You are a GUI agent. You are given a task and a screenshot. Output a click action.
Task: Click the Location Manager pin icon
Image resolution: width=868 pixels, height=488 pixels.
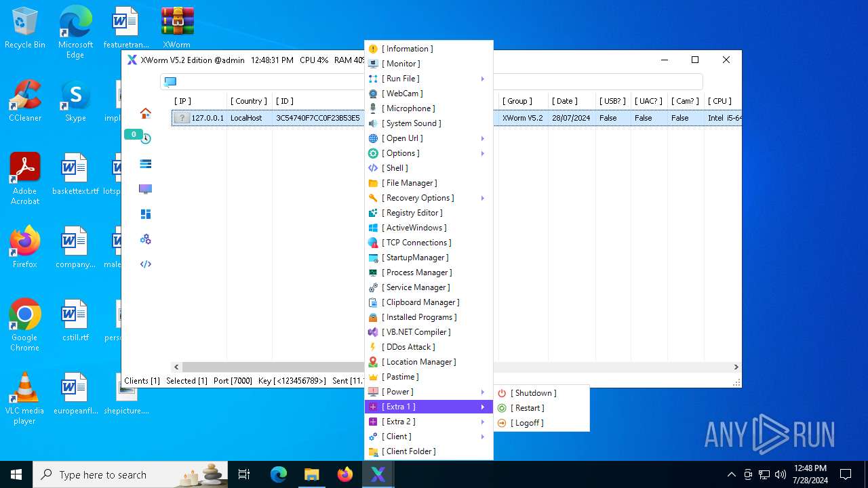373,362
